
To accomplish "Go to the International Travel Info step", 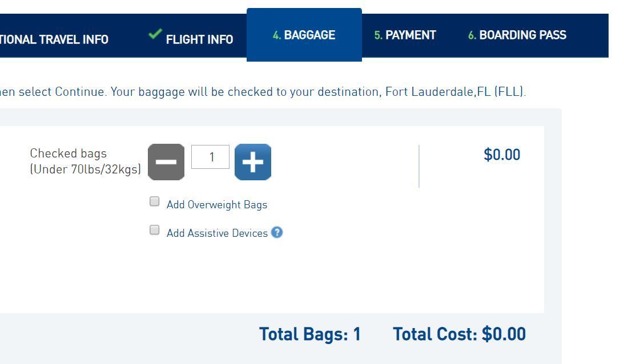I will tap(54, 39).
